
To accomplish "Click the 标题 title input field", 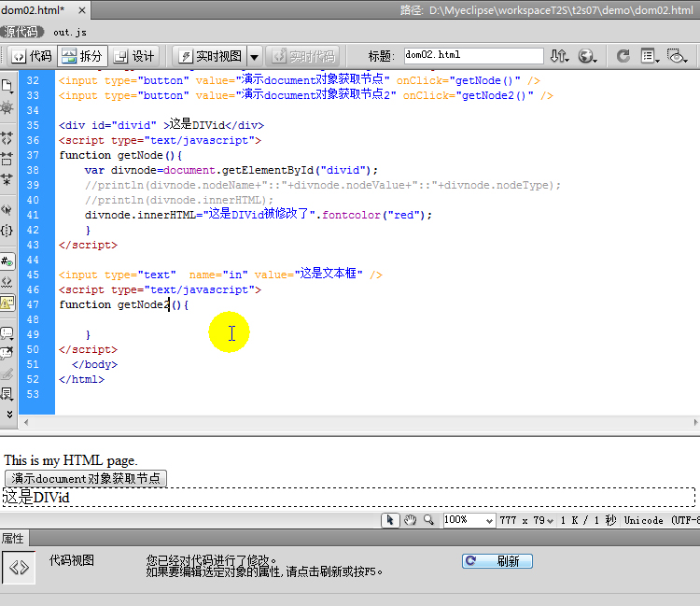I will coord(473,55).
